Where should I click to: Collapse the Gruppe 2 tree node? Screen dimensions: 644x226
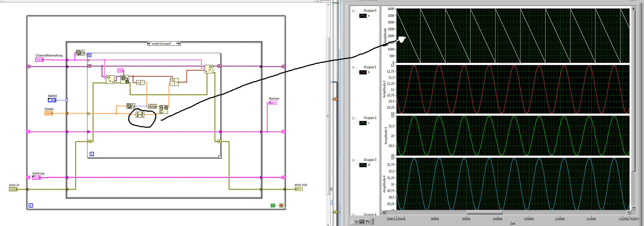(353, 118)
